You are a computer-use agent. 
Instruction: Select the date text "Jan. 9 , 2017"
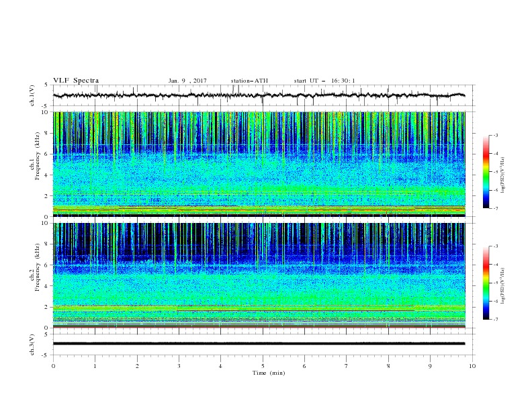coord(187,81)
